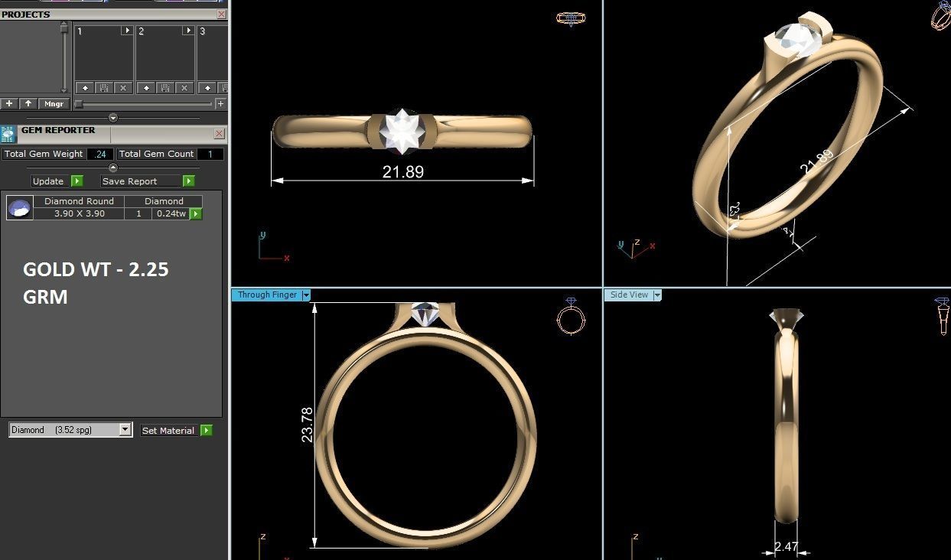The image size is (951, 560).
Task: Click the 23.78 dimension label
Action: pos(307,425)
